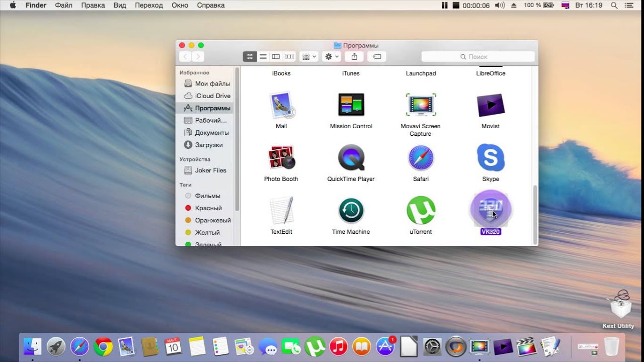
Task: Select uTorrent app icon in Finder window
Action: click(421, 210)
